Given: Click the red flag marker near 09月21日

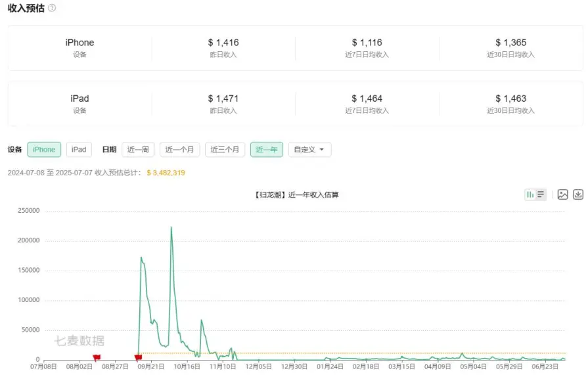Looking at the screenshot, I should (x=138, y=357).
